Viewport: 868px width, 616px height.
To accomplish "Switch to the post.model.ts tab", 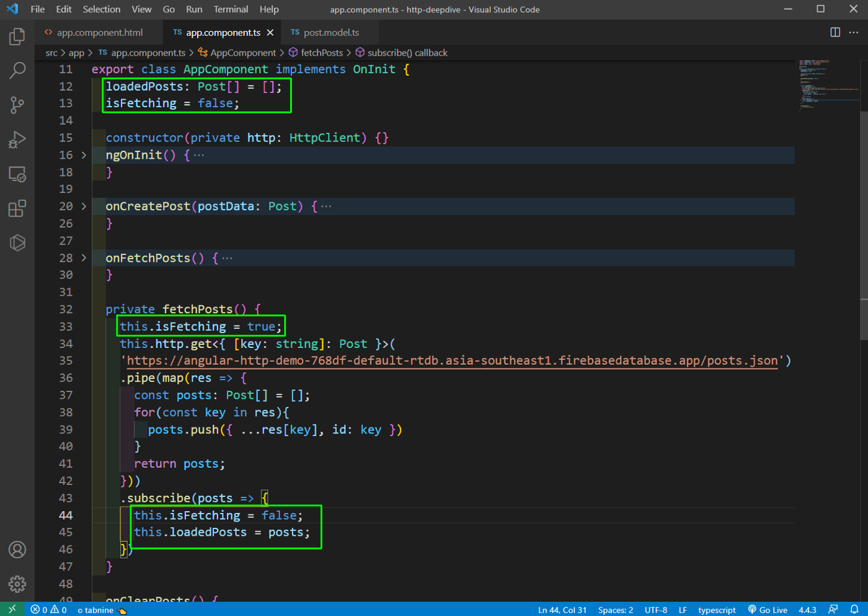I will click(x=331, y=32).
